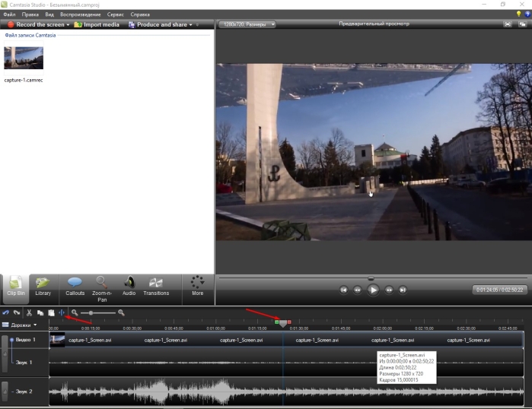Click the 0:02:00;00 ruler mark
Screen dimensions: 532x409
pyautogui.click(x=383, y=328)
